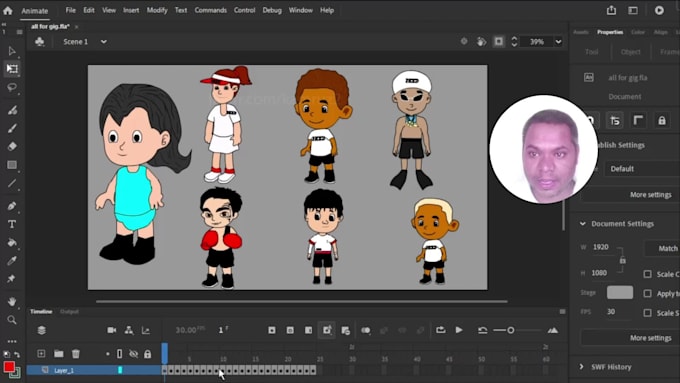Delete the selected layer trash icon
The image size is (680, 383).
[76, 354]
